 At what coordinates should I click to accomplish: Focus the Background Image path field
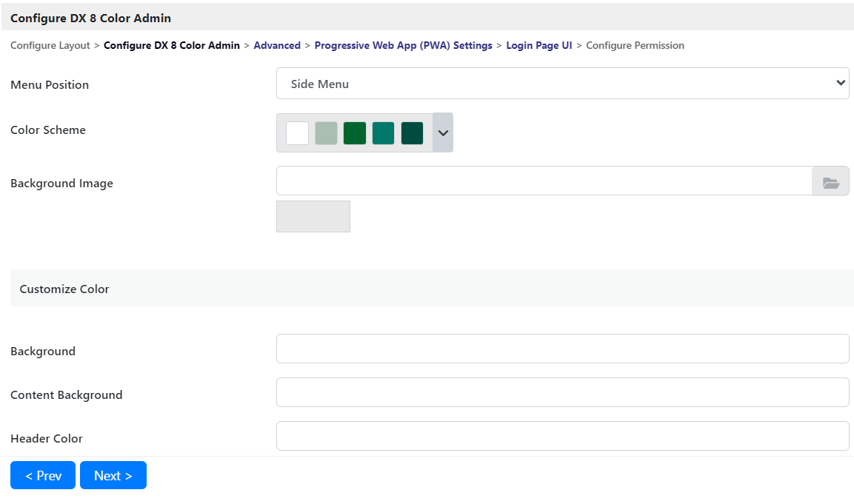coord(544,181)
